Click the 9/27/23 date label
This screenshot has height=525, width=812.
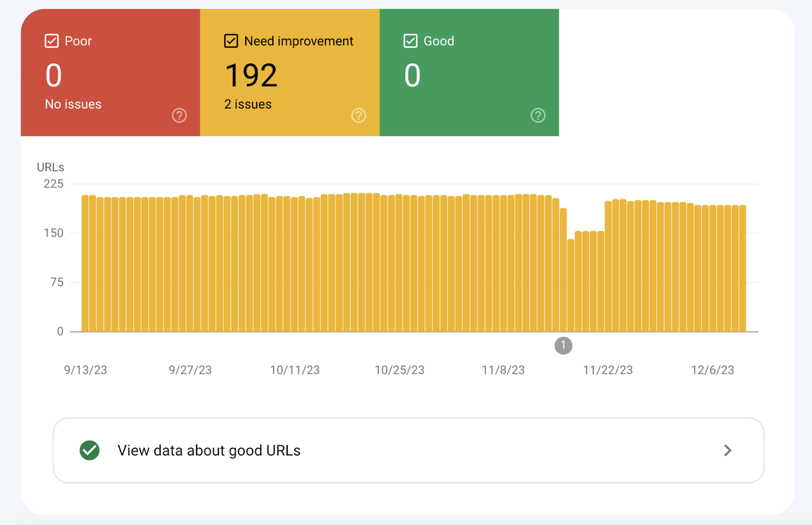[x=190, y=370]
